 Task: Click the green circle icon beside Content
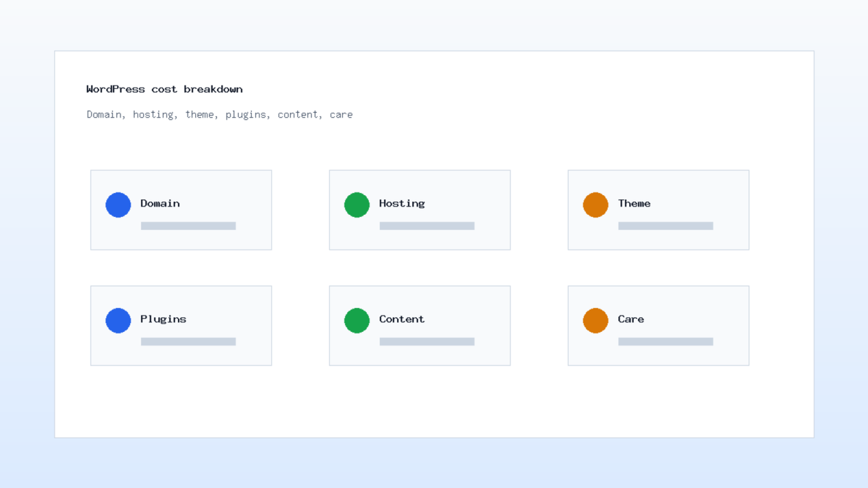(357, 320)
